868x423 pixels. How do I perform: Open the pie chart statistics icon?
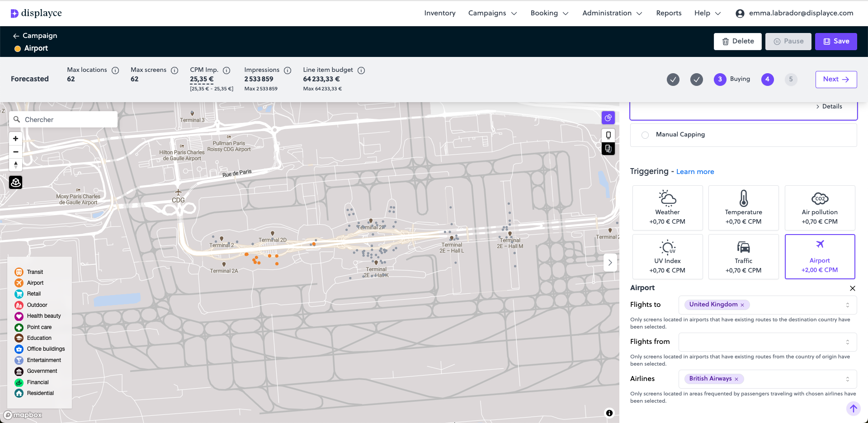(x=608, y=118)
